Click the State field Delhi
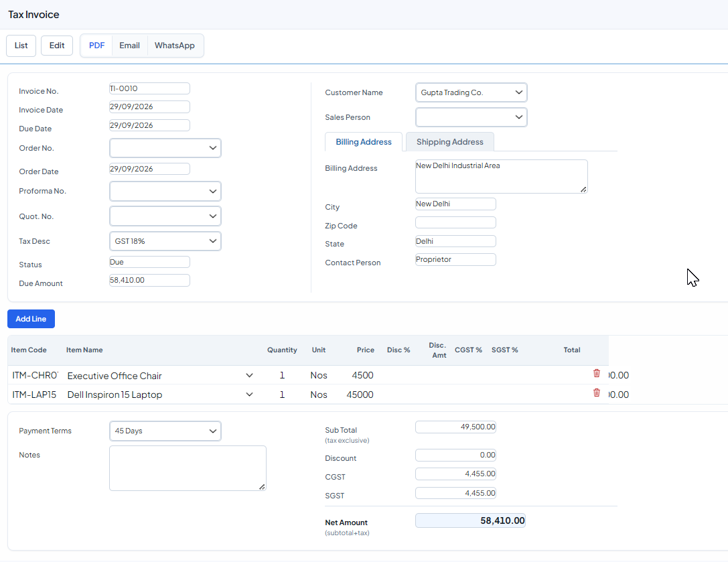The image size is (728, 562). pyautogui.click(x=455, y=241)
